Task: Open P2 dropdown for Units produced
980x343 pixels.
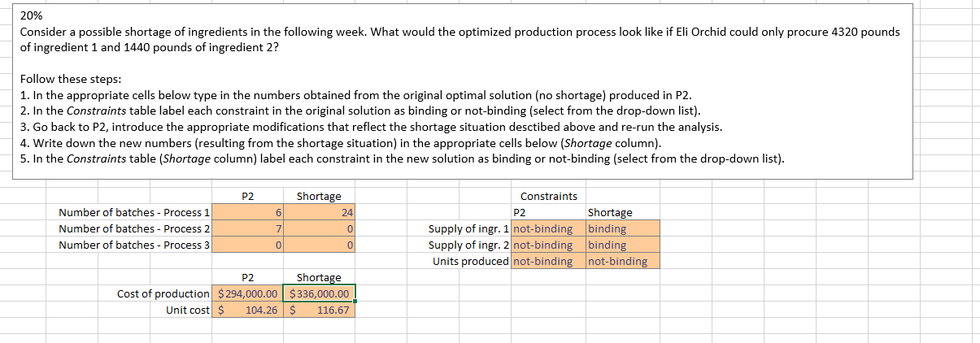Action: [547, 261]
